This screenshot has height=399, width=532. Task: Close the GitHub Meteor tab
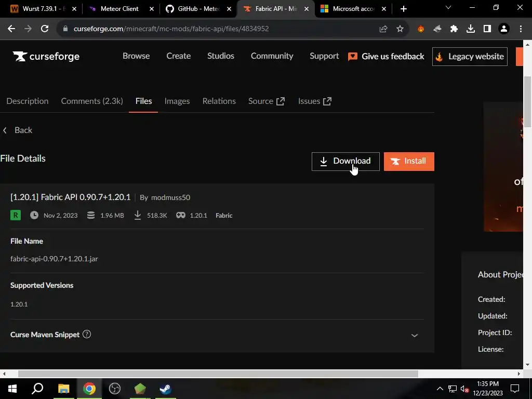(229, 9)
